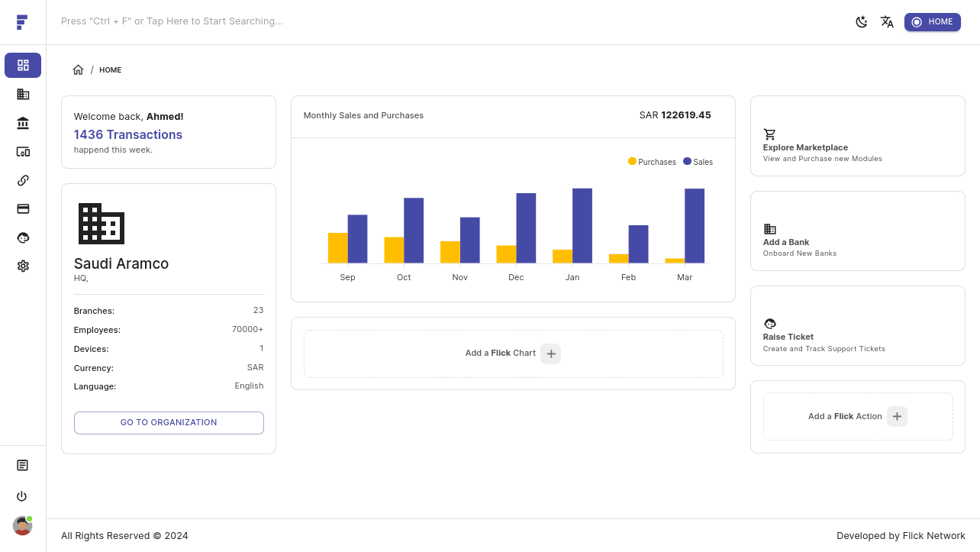980x552 pixels.
Task: Toggle the Purchases legend entry
Action: pos(652,162)
